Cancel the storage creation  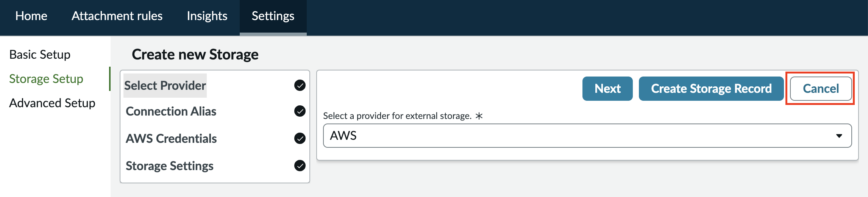[x=821, y=89]
